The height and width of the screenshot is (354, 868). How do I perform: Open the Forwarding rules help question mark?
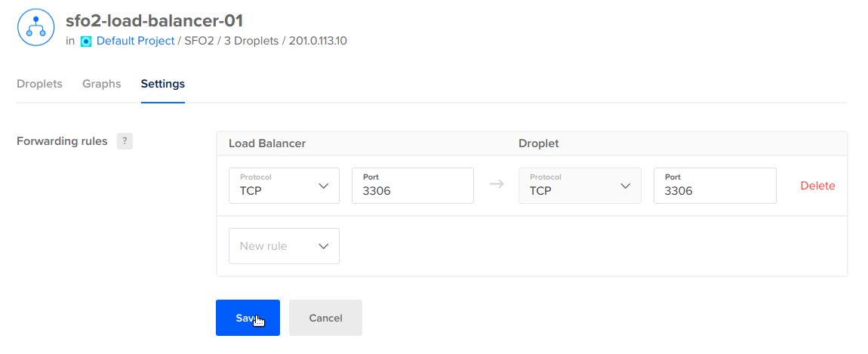(x=125, y=141)
